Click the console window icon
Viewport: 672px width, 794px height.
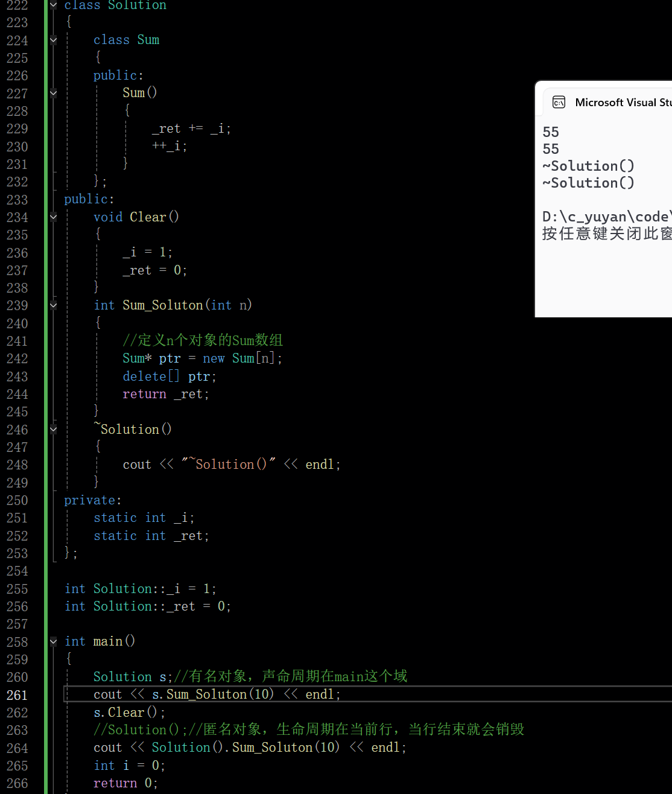tap(559, 103)
